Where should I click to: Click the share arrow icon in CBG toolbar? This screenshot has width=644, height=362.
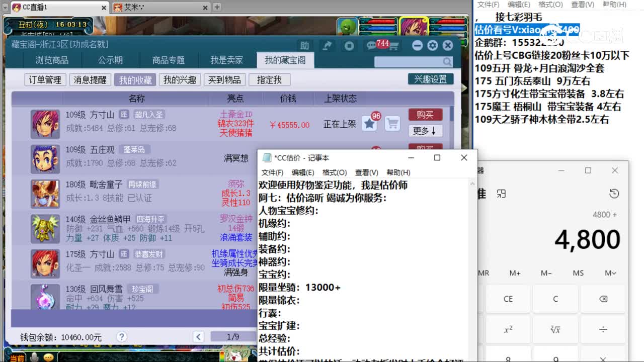[x=327, y=45]
